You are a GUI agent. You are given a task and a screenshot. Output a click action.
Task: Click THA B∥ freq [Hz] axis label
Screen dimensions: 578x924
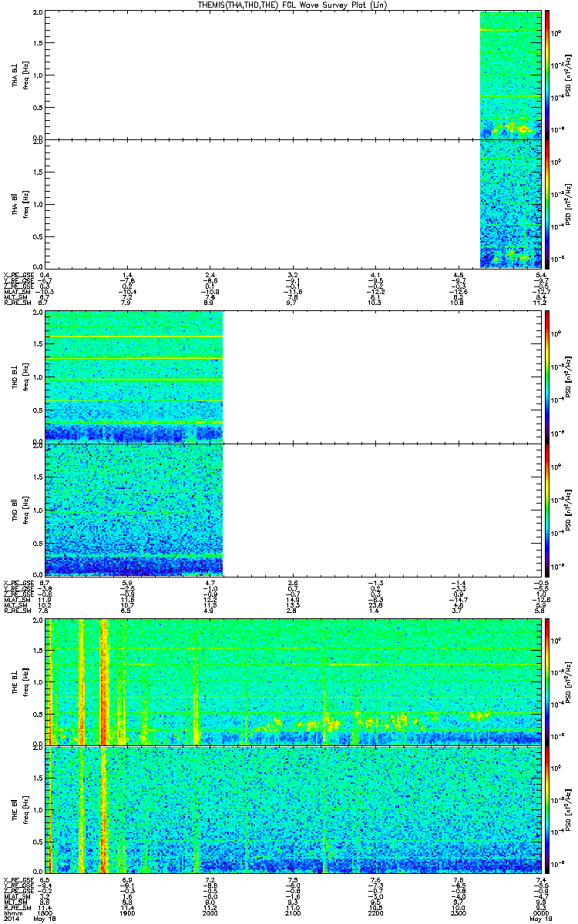pos(24,203)
